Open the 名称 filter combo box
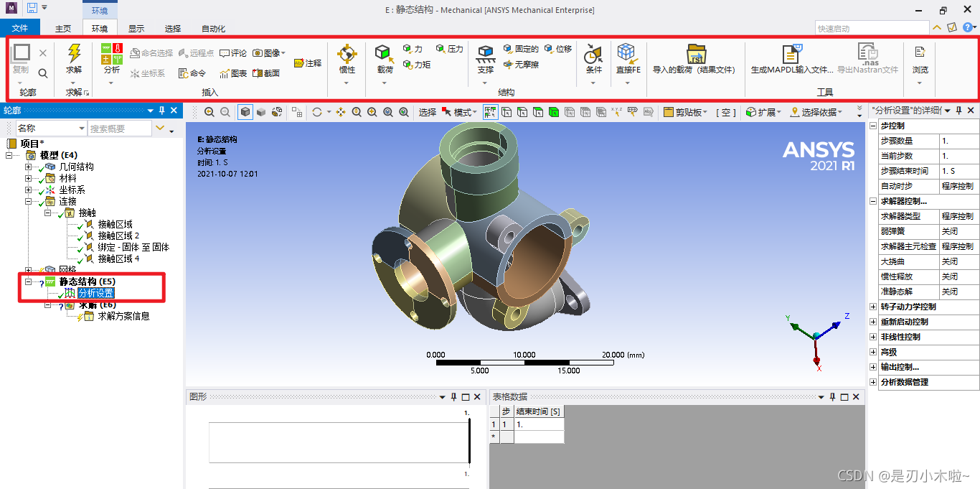 coord(51,129)
